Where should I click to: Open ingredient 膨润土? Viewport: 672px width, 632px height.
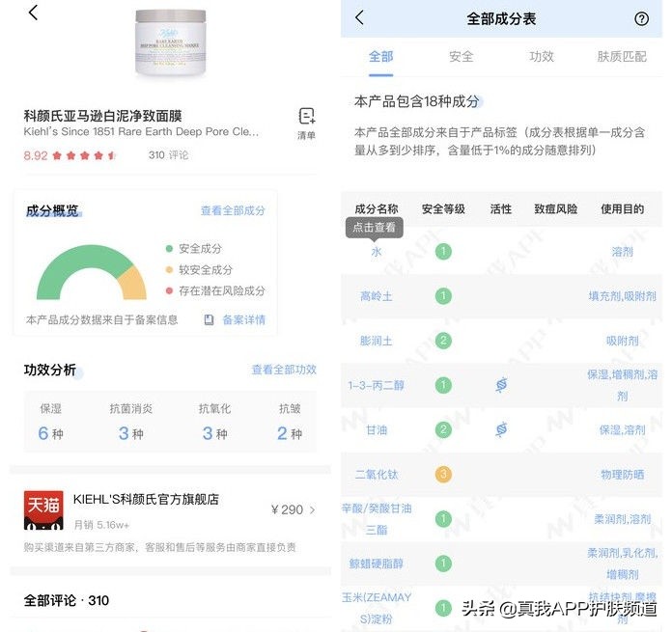point(377,341)
